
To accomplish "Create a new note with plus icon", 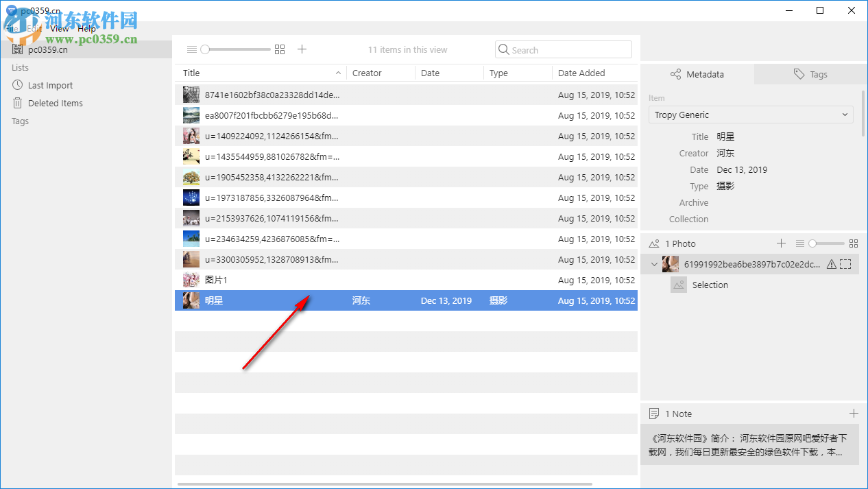I will 853,414.
